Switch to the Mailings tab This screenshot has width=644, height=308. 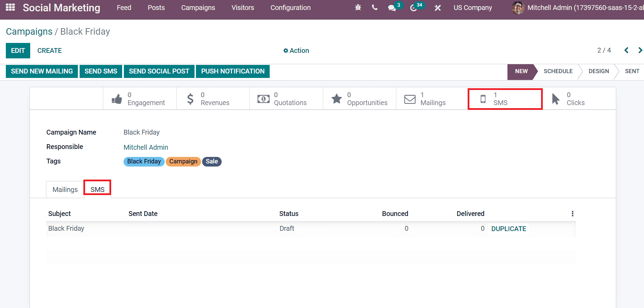(x=65, y=190)
